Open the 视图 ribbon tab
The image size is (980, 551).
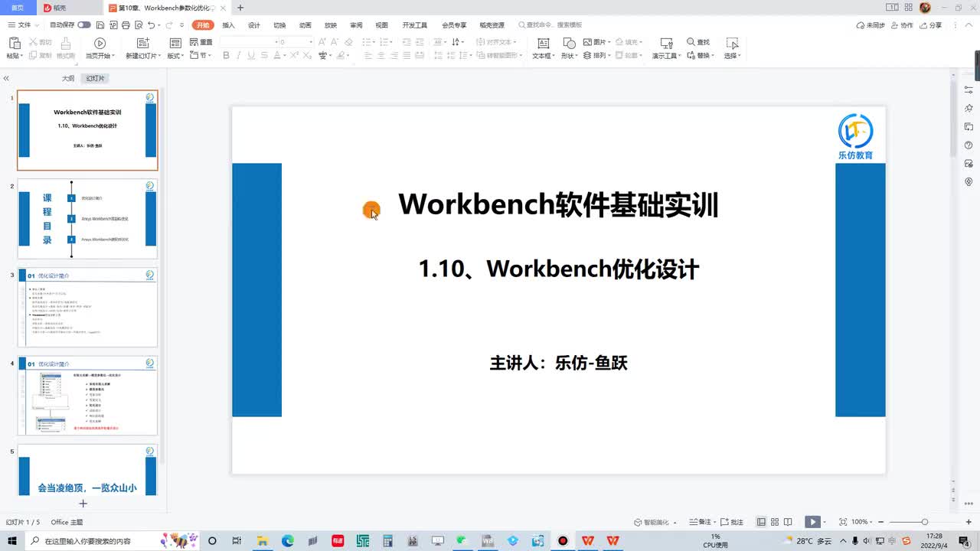[382, 25]
